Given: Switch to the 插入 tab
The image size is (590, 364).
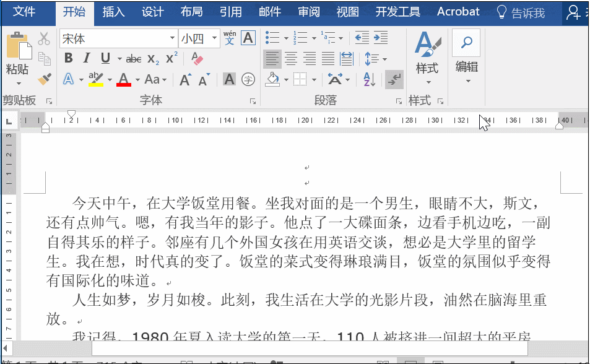Looking at the screenshot, I should click(x=113, y=12).
